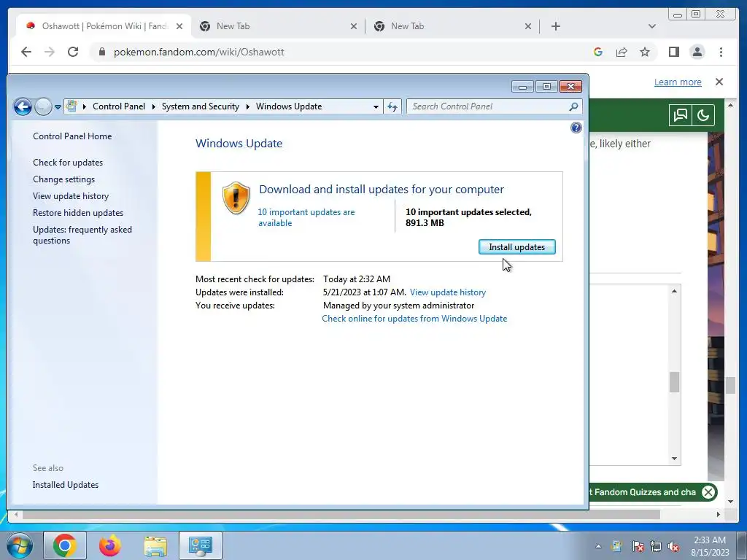Click the search magnifier icon

pos(573,106)
